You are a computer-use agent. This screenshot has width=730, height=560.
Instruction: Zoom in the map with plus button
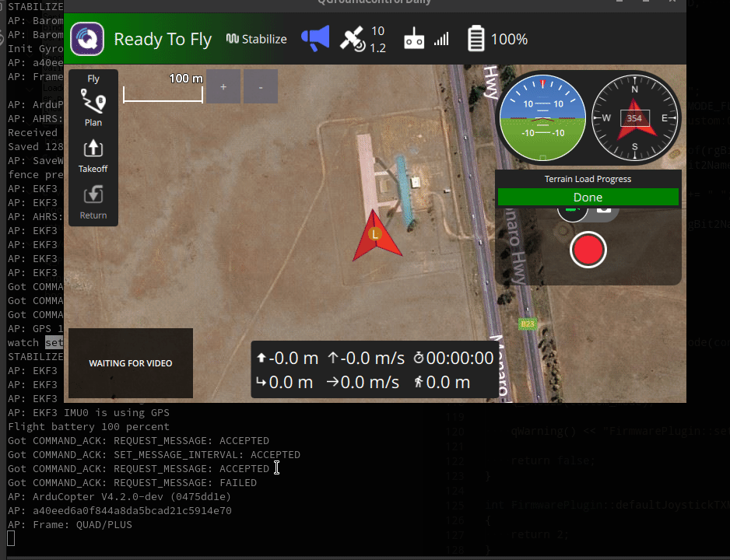pos(223,86)
